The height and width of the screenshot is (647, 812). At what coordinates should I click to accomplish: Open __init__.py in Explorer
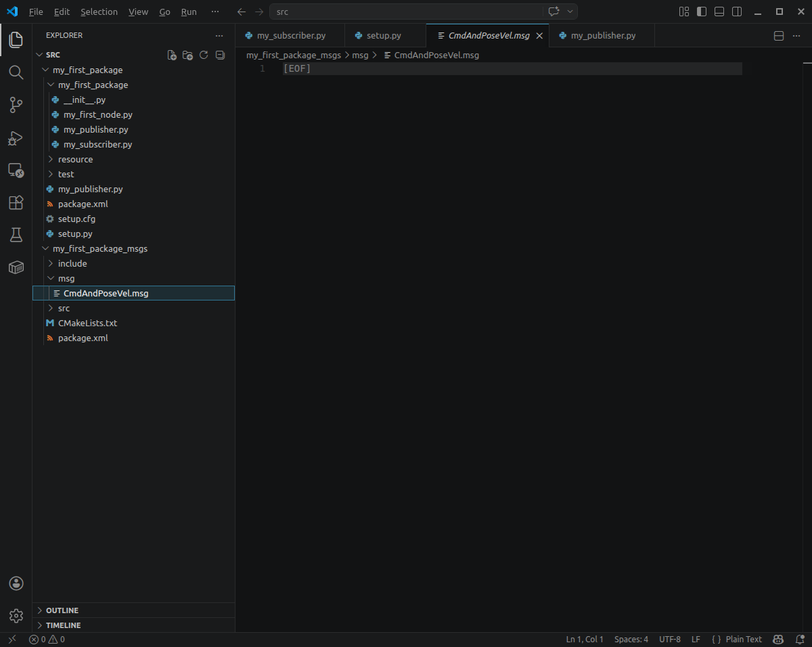click(133, 99)
